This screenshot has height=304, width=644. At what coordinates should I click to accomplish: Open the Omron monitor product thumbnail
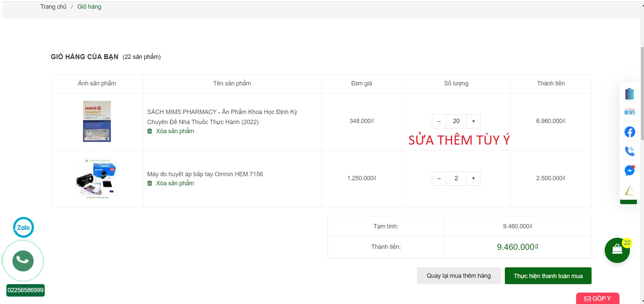click(x=97, y=179)
